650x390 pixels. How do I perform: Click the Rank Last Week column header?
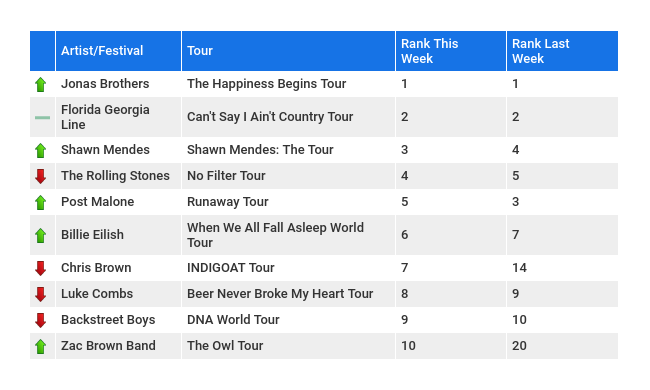[x=563, y=51]
